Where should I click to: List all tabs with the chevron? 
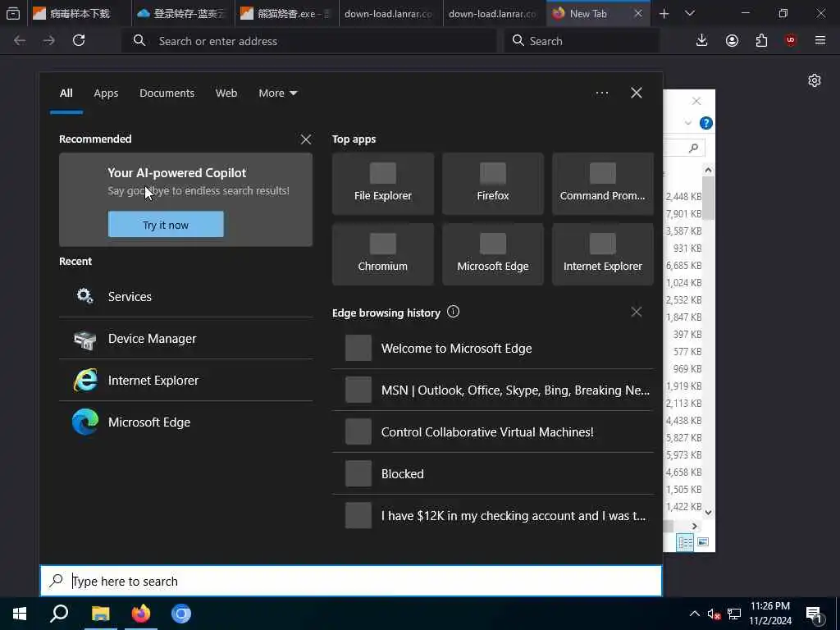point(690,13)
